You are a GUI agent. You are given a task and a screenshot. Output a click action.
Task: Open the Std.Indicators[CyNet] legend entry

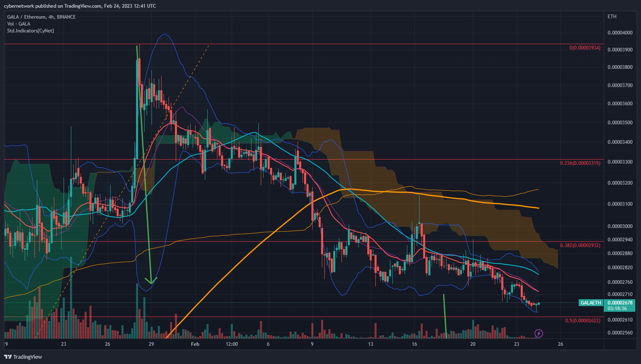pyautogui.click(x=30, y=31)
